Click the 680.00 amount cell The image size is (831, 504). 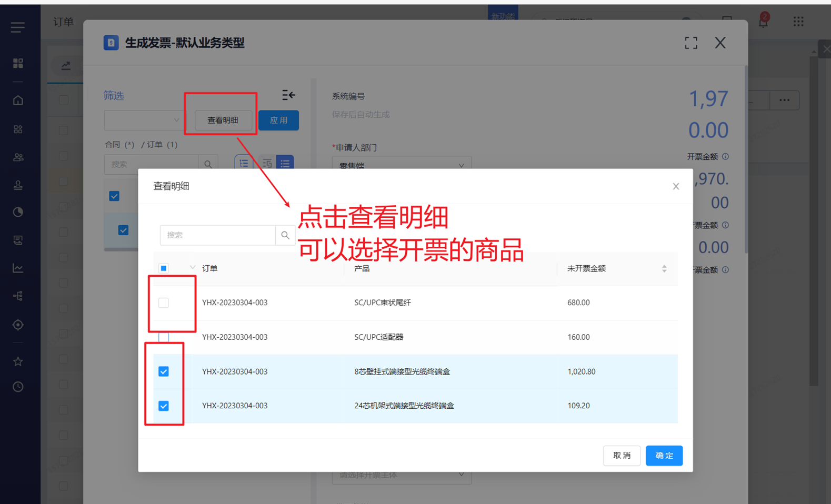tap(578, 303)
